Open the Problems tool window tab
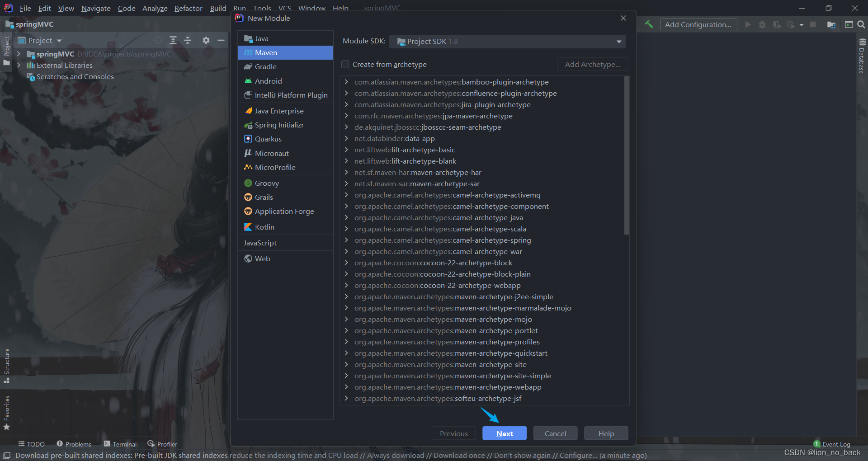The image size is (868, 461). click(x=74, y=444)
